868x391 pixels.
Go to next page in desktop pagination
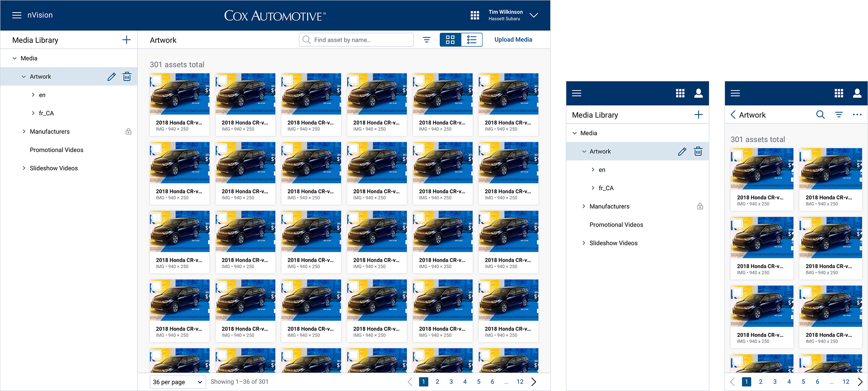tap(534, 382)
